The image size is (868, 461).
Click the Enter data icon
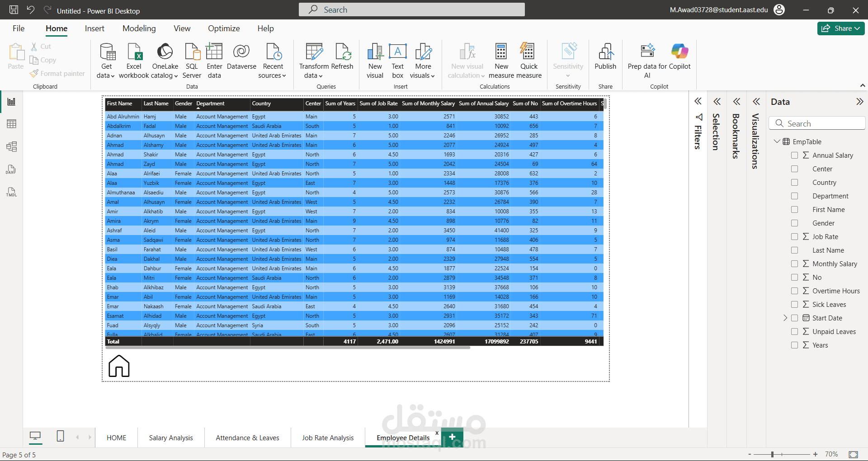coord(214,52)
